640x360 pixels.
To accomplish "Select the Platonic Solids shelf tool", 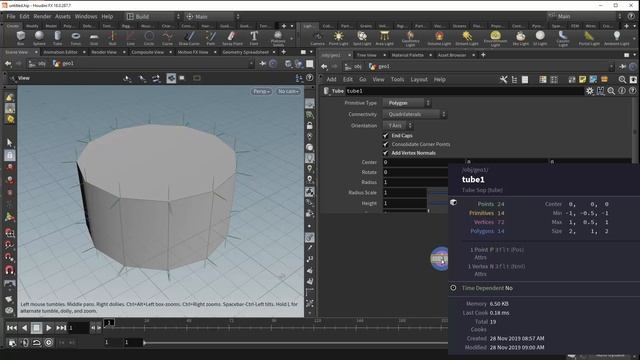I will coord(278,38).
